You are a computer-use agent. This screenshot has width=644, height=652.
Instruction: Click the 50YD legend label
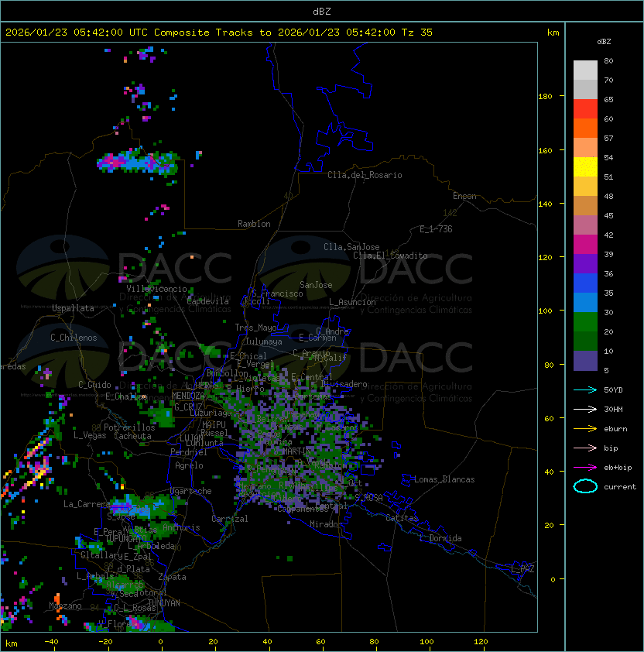613,390
